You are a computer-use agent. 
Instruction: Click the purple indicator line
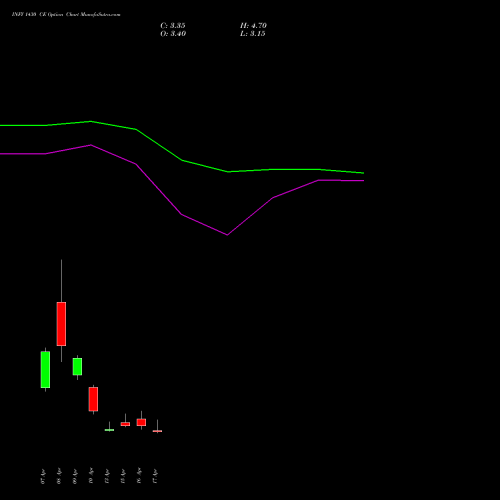[182, 214]
